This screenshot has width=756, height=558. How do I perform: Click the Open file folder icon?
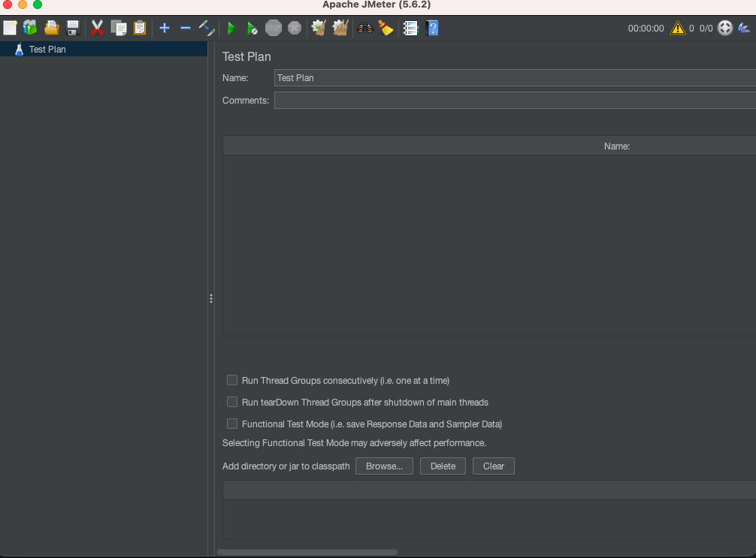tap(52, 28)
